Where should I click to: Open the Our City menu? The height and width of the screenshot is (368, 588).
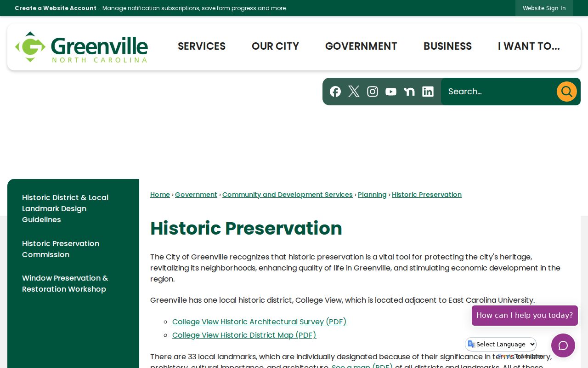275,46
